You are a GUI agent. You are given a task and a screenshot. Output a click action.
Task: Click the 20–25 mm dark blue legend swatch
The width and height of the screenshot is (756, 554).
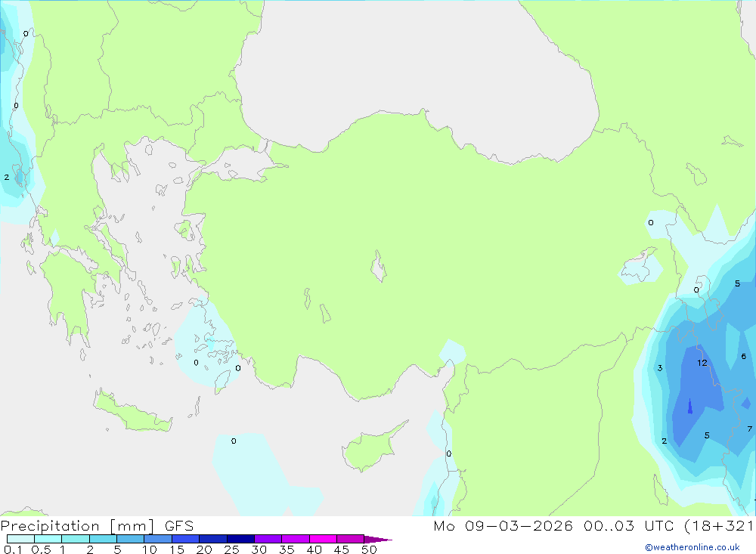(213, 539)
